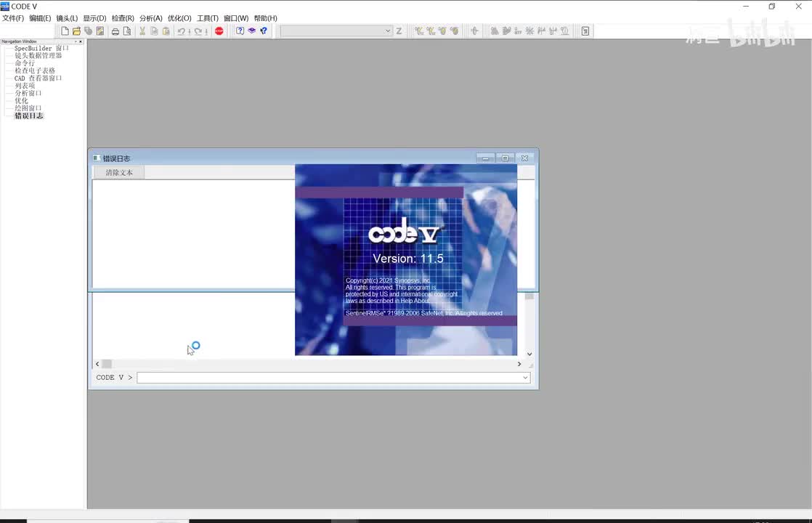
Task: Click the CODE V version splash image
Action: pos(406,260)
